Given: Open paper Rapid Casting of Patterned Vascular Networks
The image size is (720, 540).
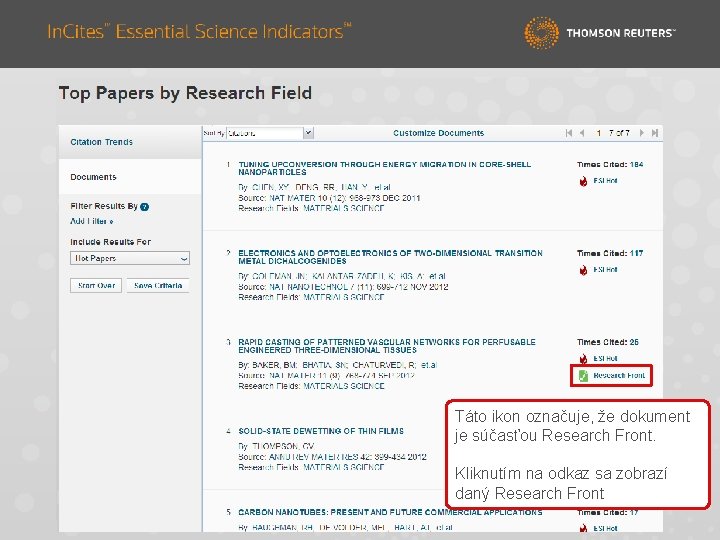Looking at the screenshot, I should pos(387,346).
